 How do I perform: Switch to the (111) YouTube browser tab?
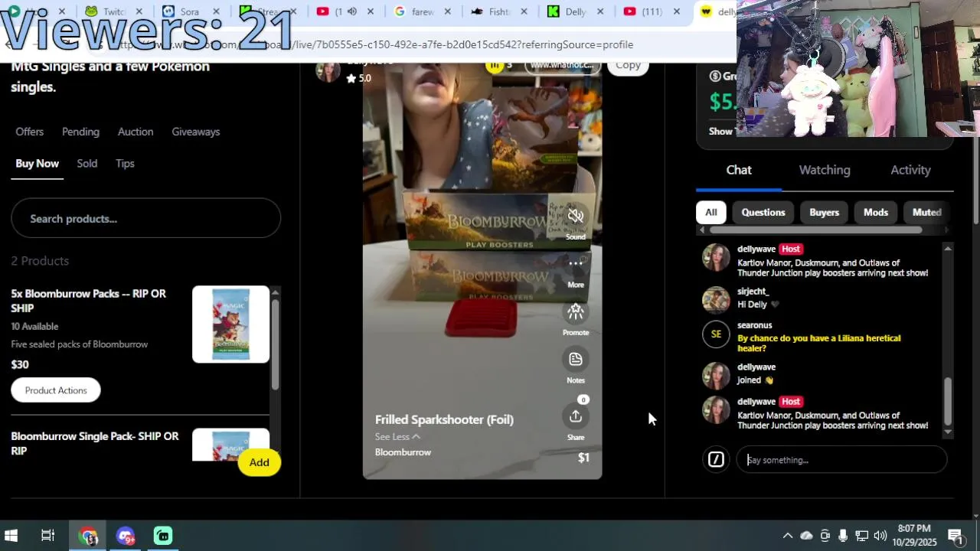tap(652, 11)
